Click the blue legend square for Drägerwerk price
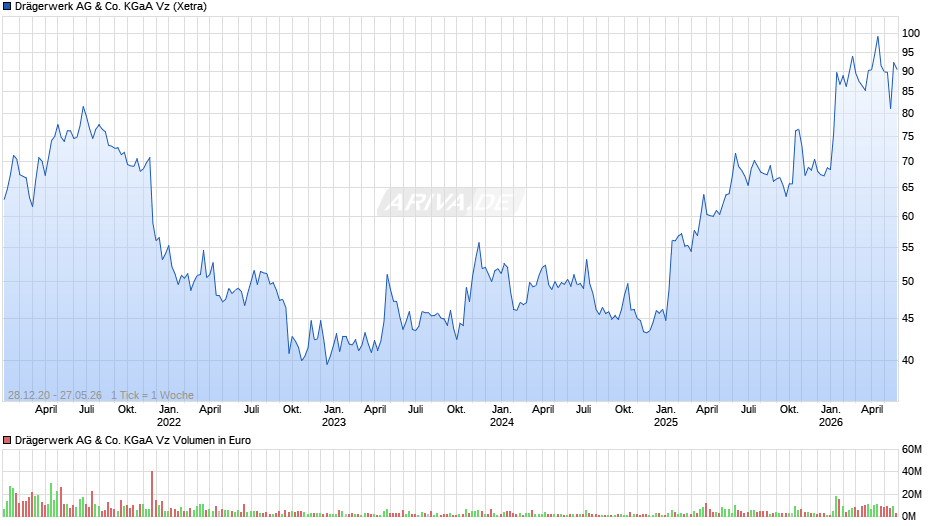 [x=7, y=7]
